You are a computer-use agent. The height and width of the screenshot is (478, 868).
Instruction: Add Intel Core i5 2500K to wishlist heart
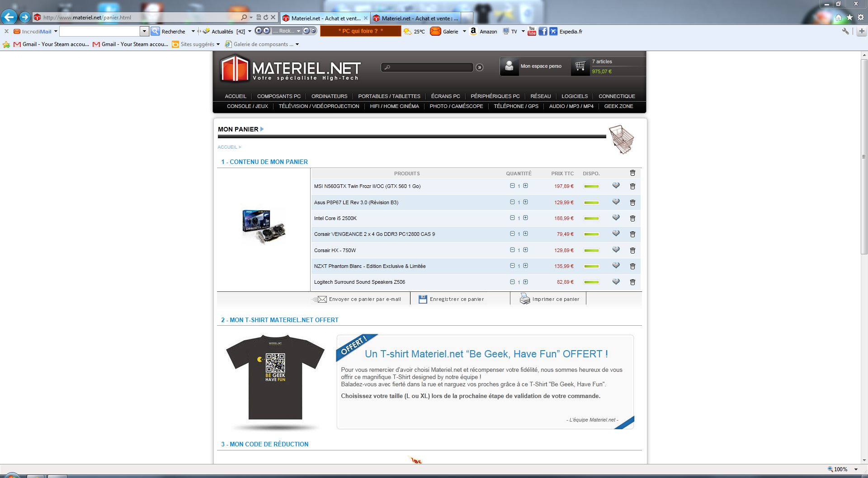(616, 218)
